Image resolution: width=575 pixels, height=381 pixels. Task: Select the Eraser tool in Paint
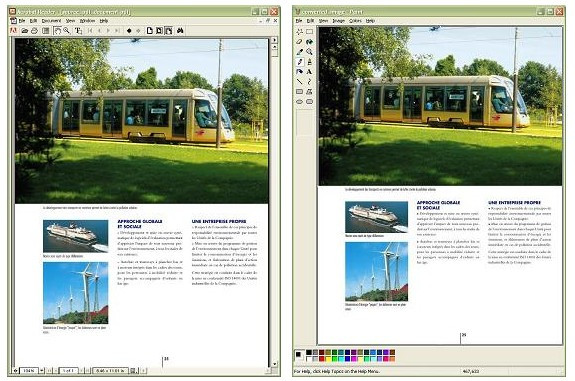point(300,41)
